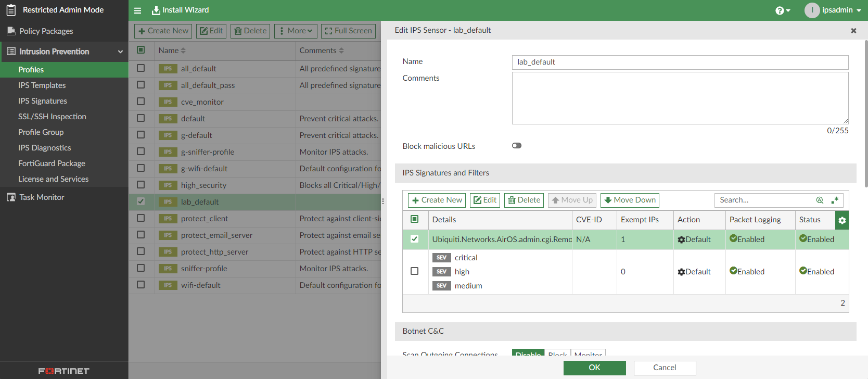The width and height of the screenshot is (868, 379).
Task: Check the wifi-default profile checkbox
Action: point(141,285)
